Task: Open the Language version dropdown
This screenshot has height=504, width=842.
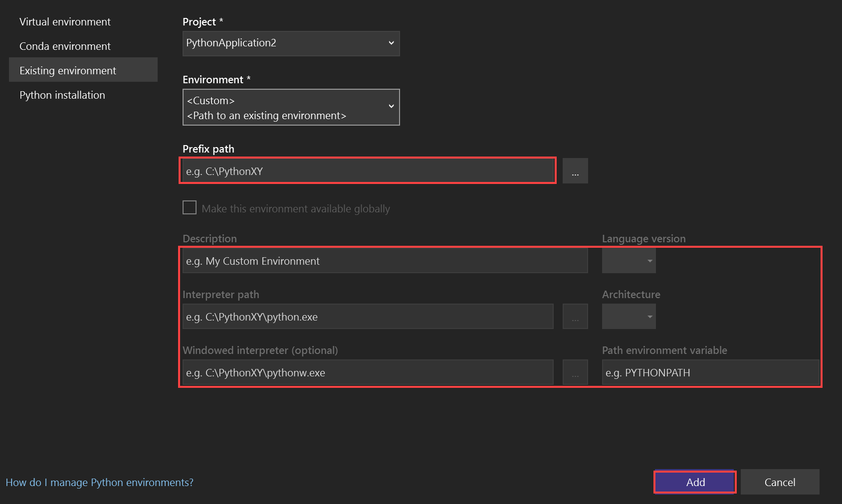Action: (x=649, y=260)
